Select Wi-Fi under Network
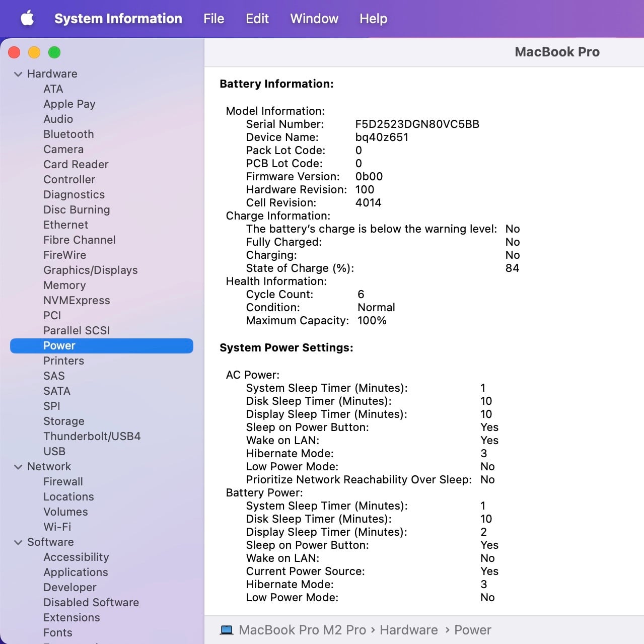The width and height of the screenshot is (644, 644). tap(57, 527)
